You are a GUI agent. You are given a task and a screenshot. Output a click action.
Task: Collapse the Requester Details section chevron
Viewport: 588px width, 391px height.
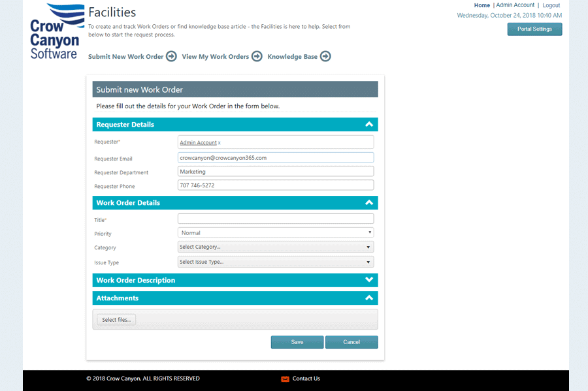369,124
